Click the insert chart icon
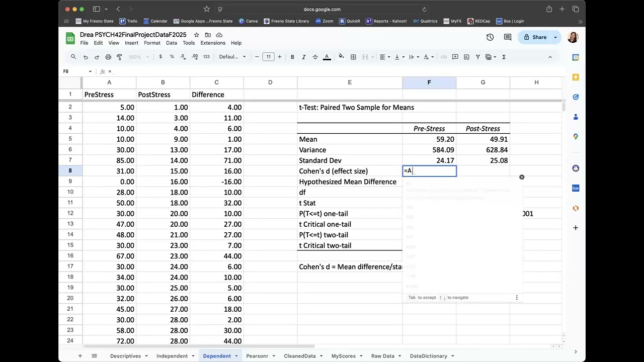 coord(466,57)
